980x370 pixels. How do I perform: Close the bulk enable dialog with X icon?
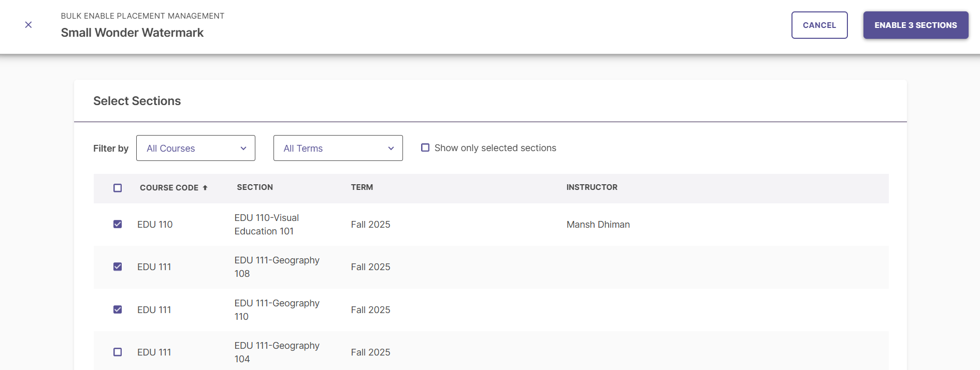(28, 25)
